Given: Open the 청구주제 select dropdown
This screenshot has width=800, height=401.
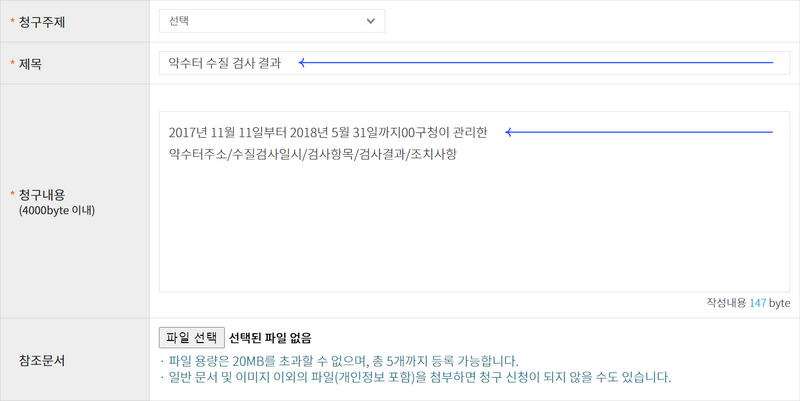Looking at the screenshot, I should pyautogui.click(x=270, y=21).
